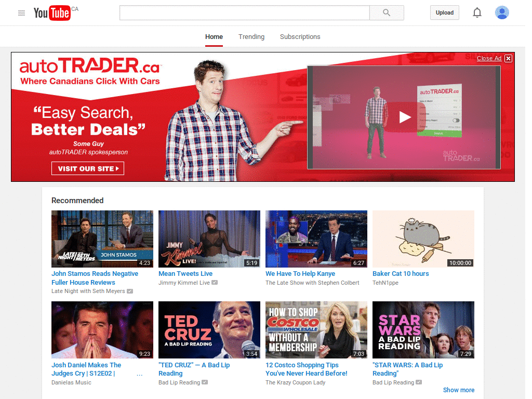This screenshot has width=532, height=399.
Task: Close the ad with the X icon
Action: [x=508, y=58]
